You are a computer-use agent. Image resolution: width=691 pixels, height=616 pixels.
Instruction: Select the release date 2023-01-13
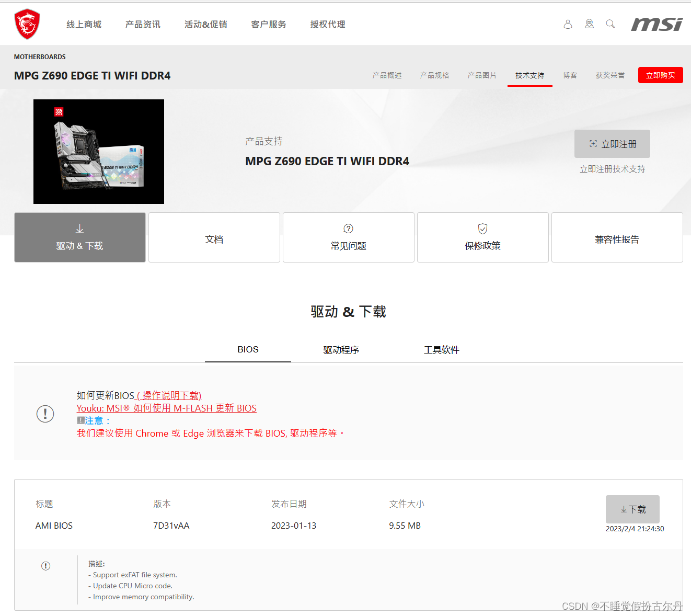tap(294, 526)
